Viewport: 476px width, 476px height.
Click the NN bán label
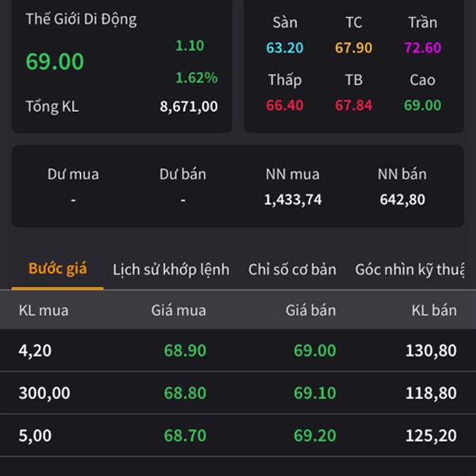click(x=402, y=175)
